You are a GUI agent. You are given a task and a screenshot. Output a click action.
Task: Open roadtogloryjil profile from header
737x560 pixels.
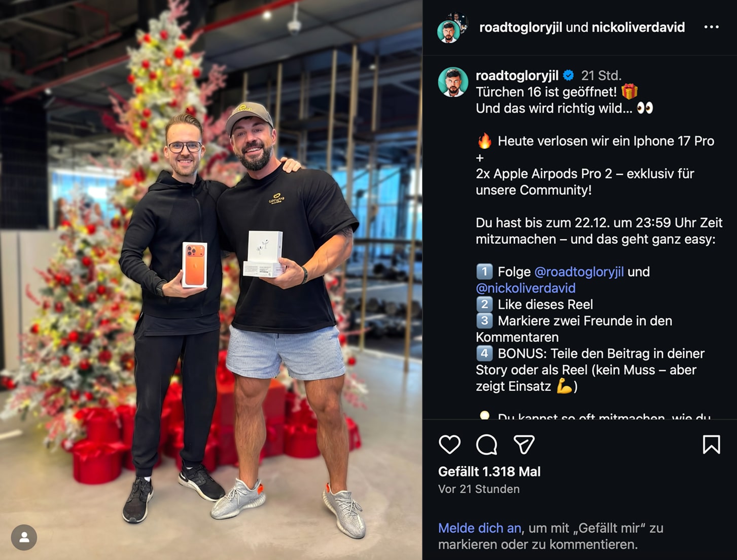[520, 27]
